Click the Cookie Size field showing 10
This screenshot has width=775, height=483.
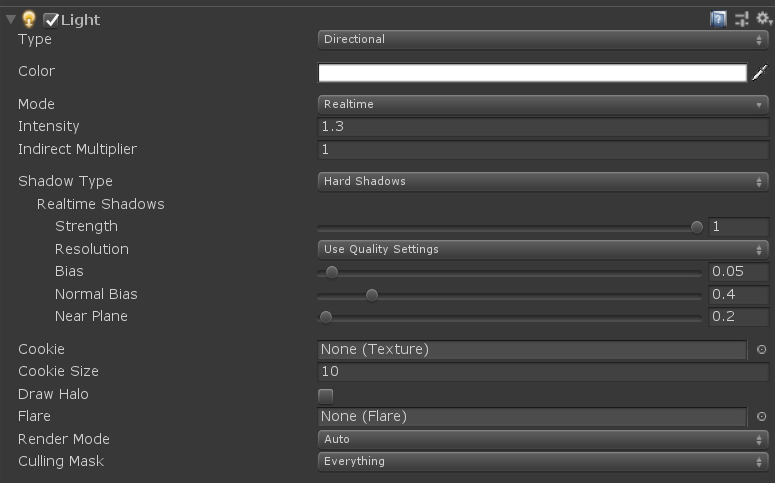543,371
